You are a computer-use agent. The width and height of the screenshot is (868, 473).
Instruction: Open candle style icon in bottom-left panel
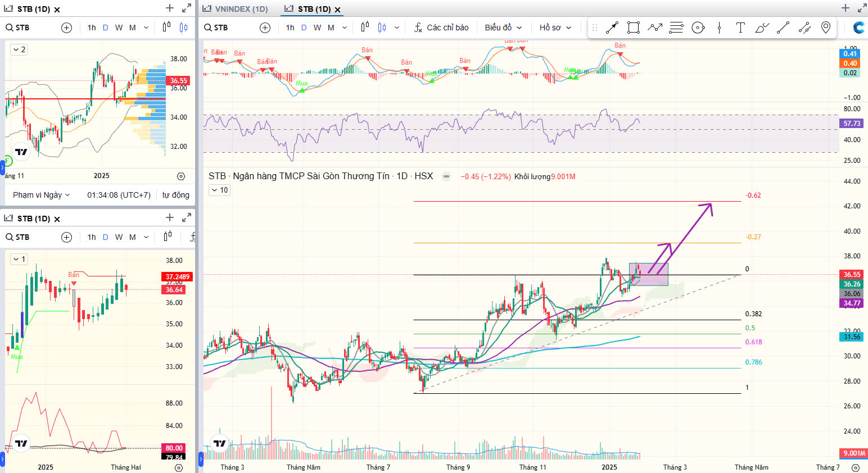tap(167, 236)
